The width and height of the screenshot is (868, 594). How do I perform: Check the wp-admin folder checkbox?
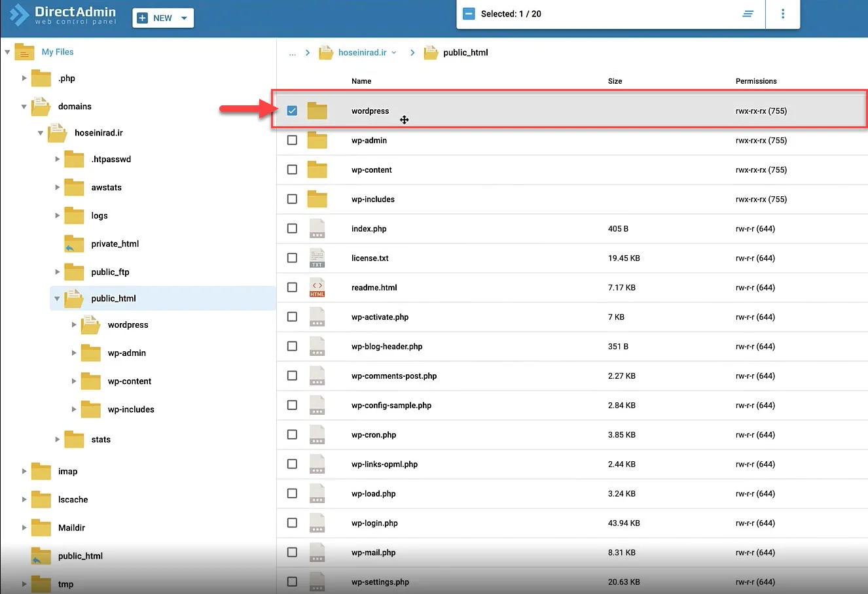(x=292, y=140)
